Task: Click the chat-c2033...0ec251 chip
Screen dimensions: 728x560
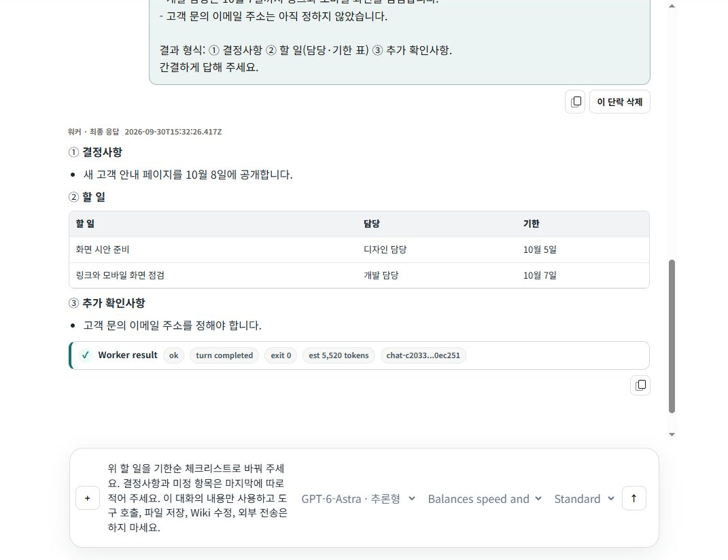Action: [x=423, y=355]
